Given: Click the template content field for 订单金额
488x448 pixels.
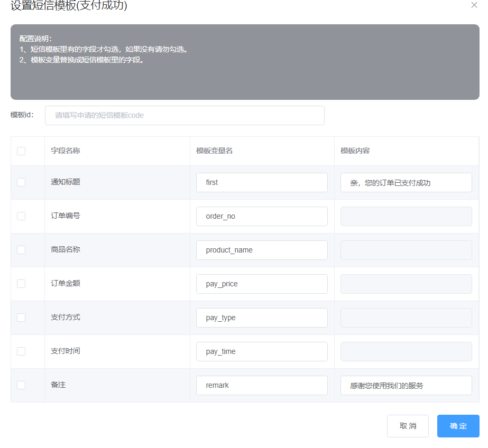Looking at the screenshot, I should [x=406, y=284].
